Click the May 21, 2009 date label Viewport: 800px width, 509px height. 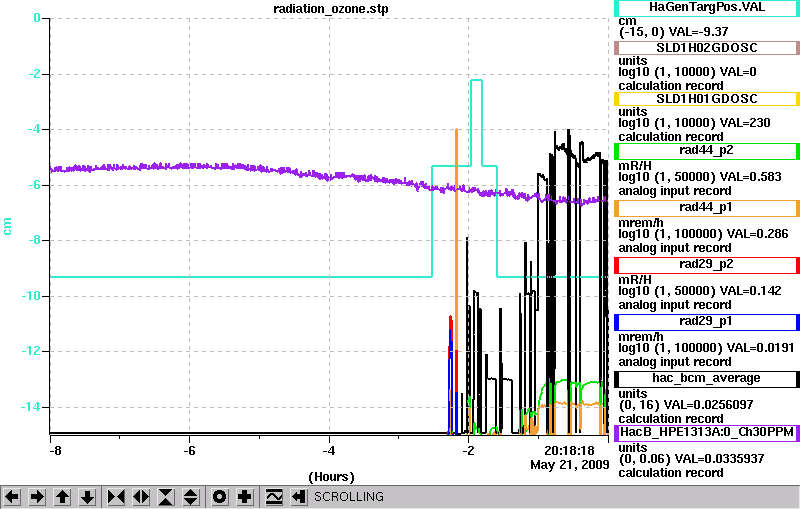569,465
